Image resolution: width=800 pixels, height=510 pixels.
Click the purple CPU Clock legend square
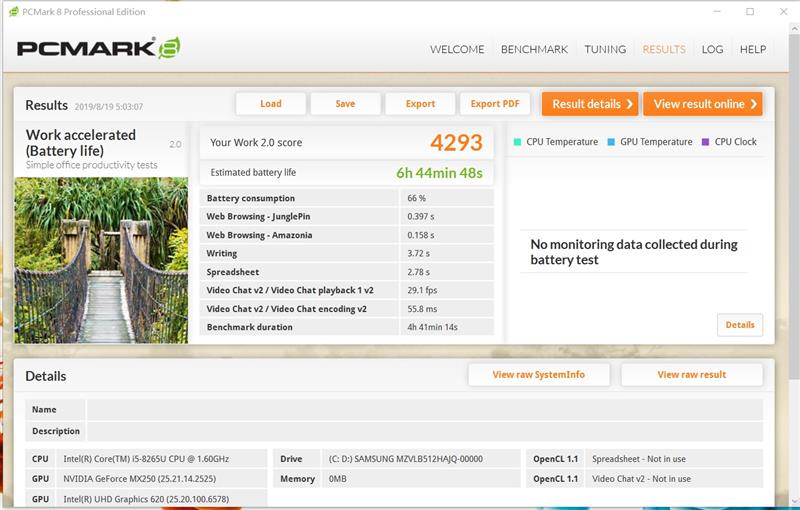(x=705, y=142)
